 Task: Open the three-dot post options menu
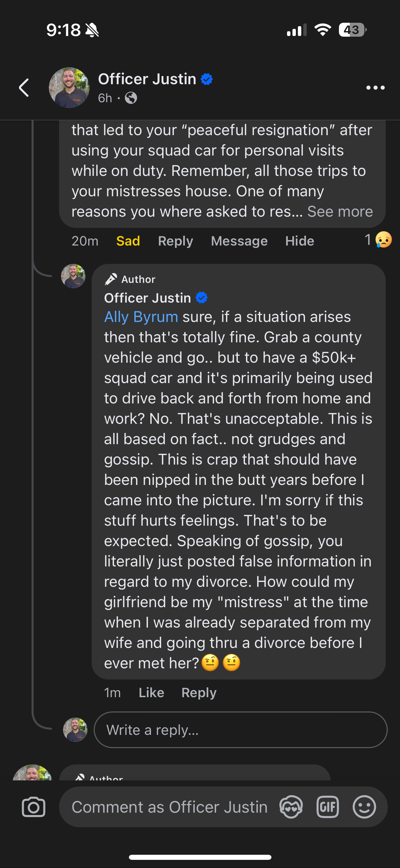(375, 88)
